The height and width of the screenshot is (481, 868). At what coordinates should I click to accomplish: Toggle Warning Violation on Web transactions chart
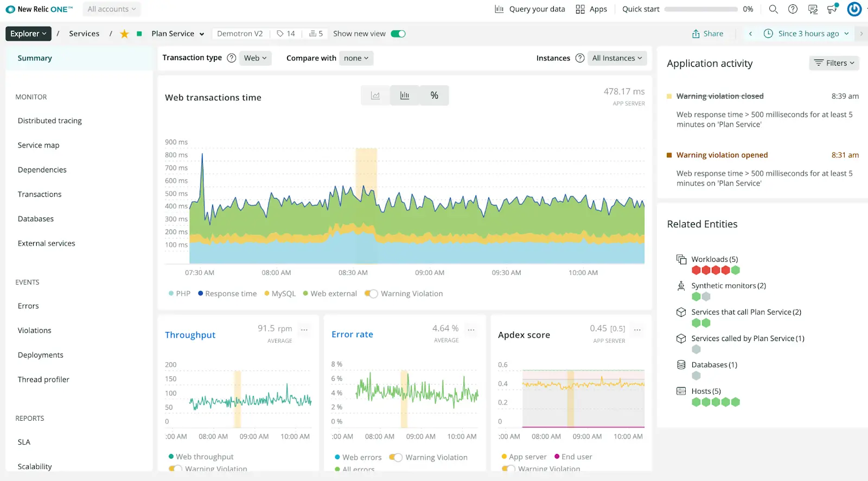point(372,294)
